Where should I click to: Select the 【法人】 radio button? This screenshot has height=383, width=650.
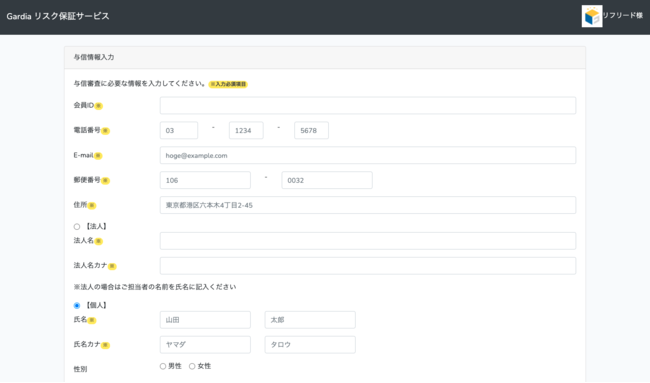(x=77, y=227)
